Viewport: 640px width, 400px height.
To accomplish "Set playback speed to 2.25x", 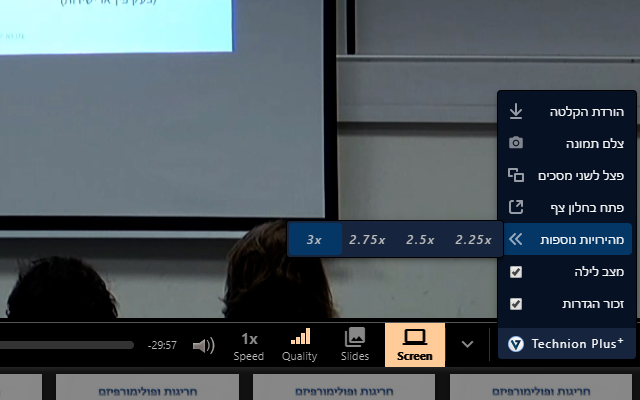I will coord(473,240).
